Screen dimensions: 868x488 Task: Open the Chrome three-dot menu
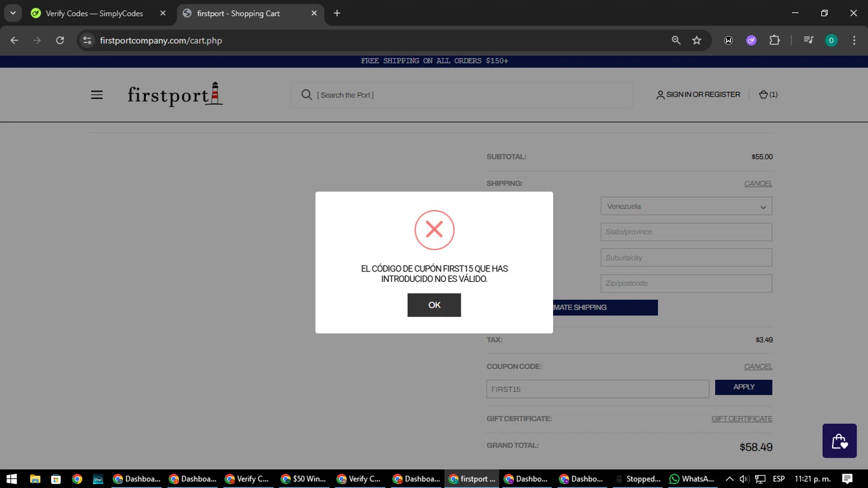click(854, 41)
